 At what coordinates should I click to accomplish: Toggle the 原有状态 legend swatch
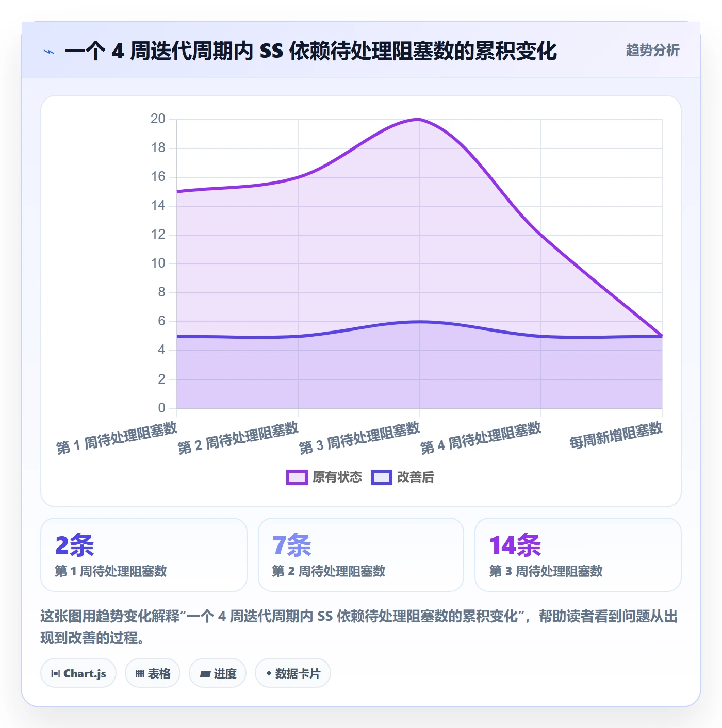[297, 477]
